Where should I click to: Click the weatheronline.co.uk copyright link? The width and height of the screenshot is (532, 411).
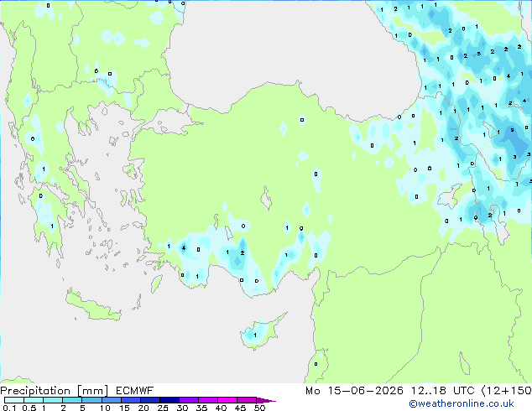pyautogui.click(x=461, y=403)
